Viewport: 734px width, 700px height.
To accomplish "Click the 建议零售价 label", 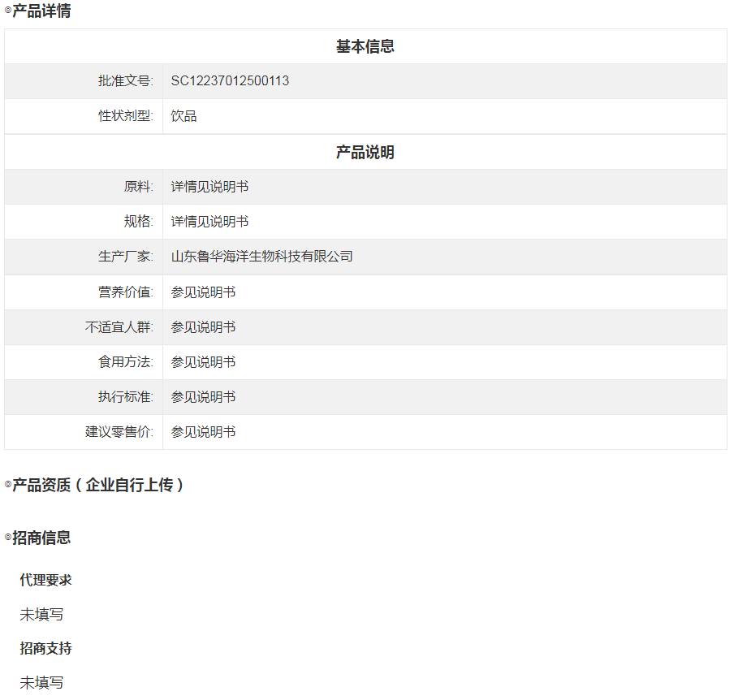I will (119, 431).
